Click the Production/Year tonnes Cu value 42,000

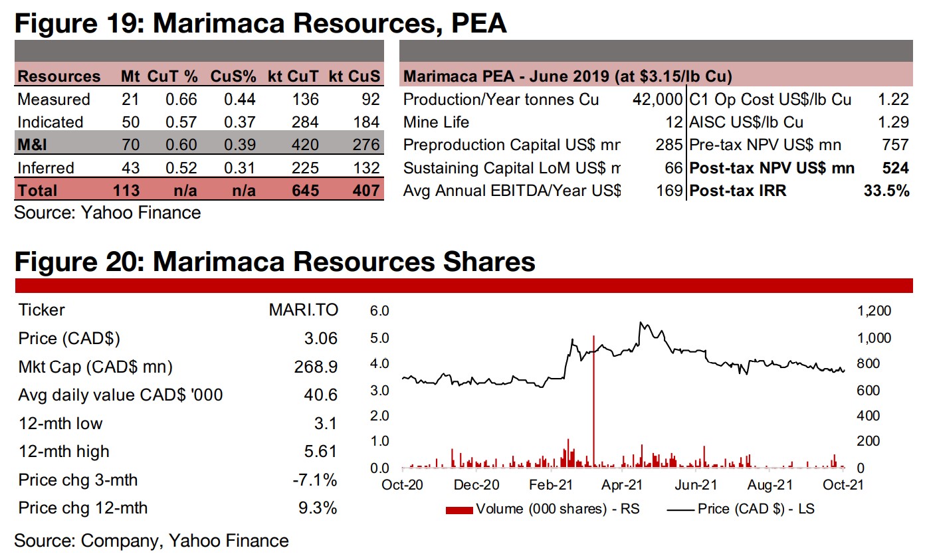[657, 100]
